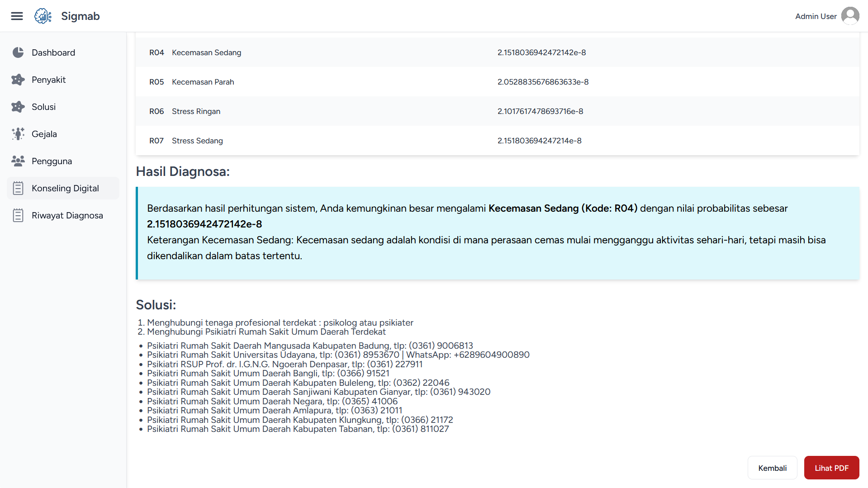Select the R07 Stress Sedang row
The height and width of the screenshot is (488, 868).
coord(497,141)
